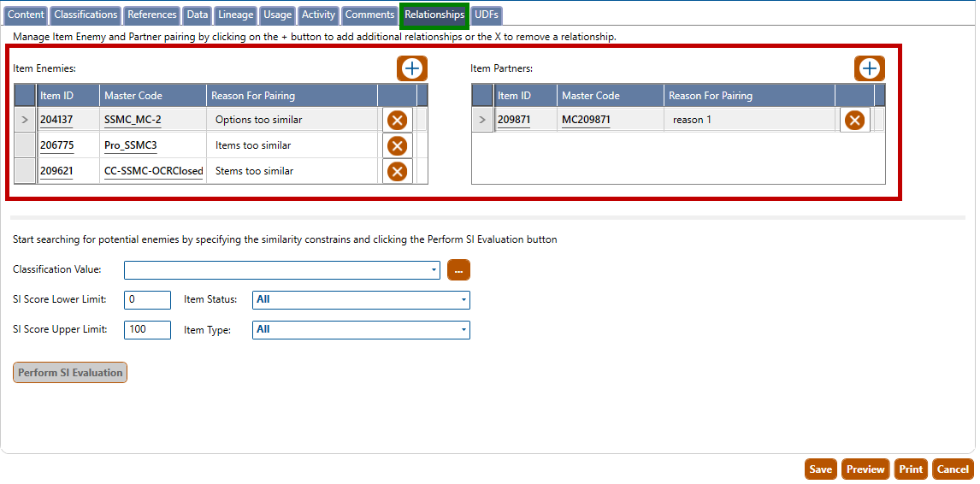Screen dimensions: 980x484
Task: Remove enemy pairing for item 209621
Action: click(x=397, y=172)
